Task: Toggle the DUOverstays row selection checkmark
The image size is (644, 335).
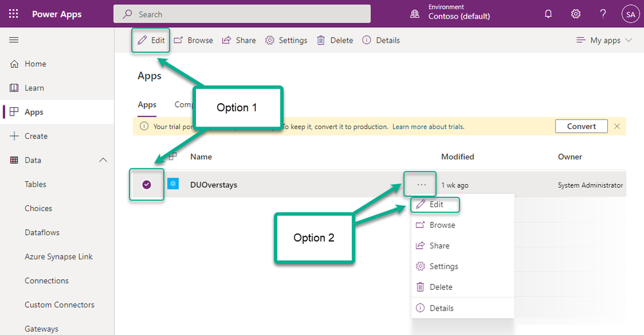Action: coord(146,185)
